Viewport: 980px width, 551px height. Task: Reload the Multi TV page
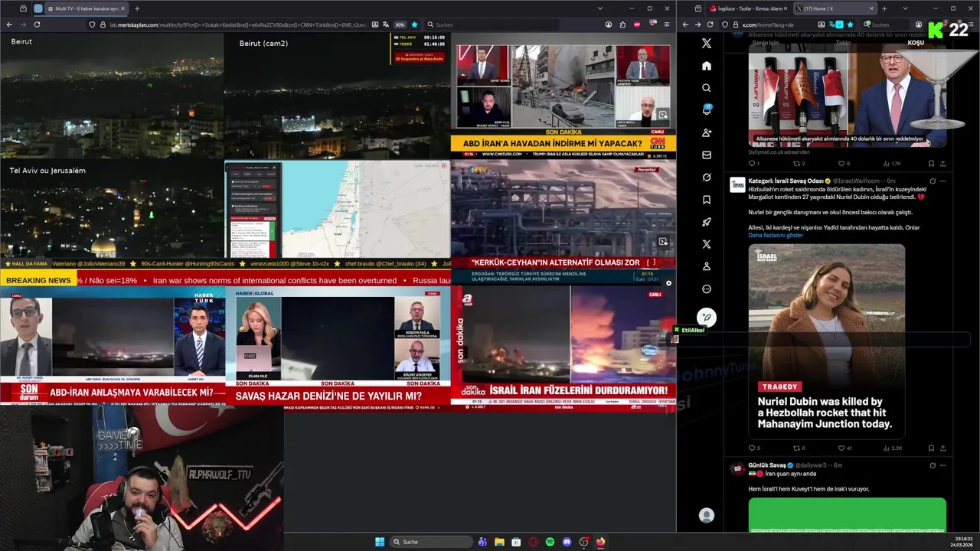pos(37,24)
